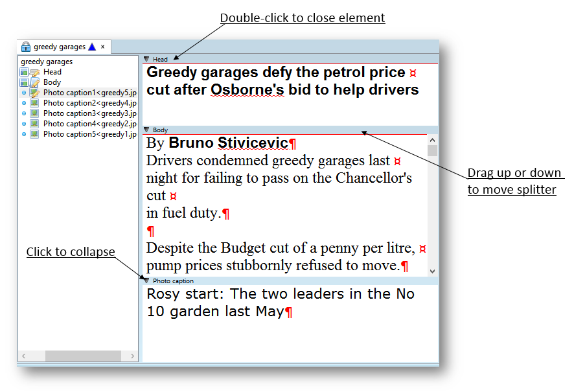
Task: Select Photo caption4<greedy2.jp tree row
Action: pos(90,124)
